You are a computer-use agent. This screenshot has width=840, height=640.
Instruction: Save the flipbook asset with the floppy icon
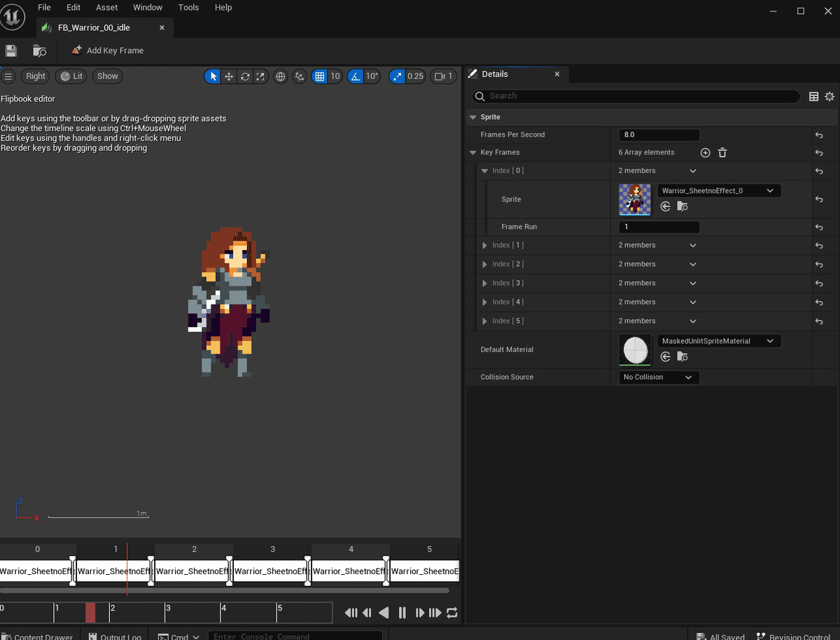tap(11, 50)
